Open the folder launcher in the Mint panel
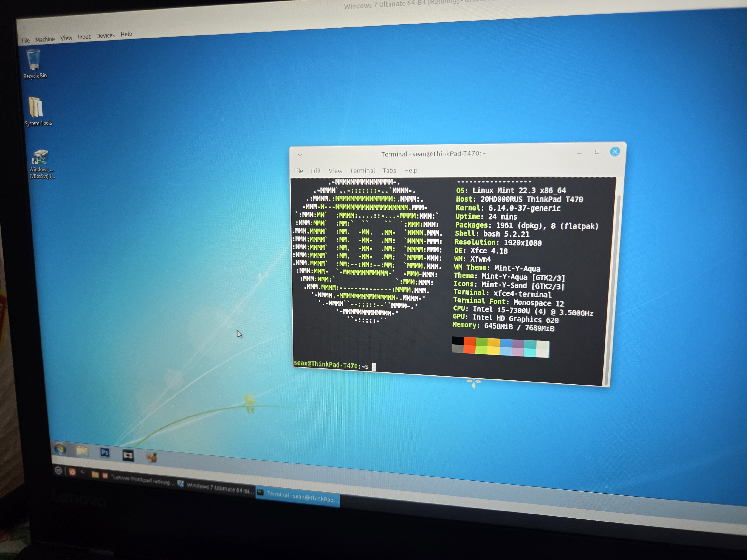Image resolution: width=747 pixels, height=560 pixels. point(95,475)
